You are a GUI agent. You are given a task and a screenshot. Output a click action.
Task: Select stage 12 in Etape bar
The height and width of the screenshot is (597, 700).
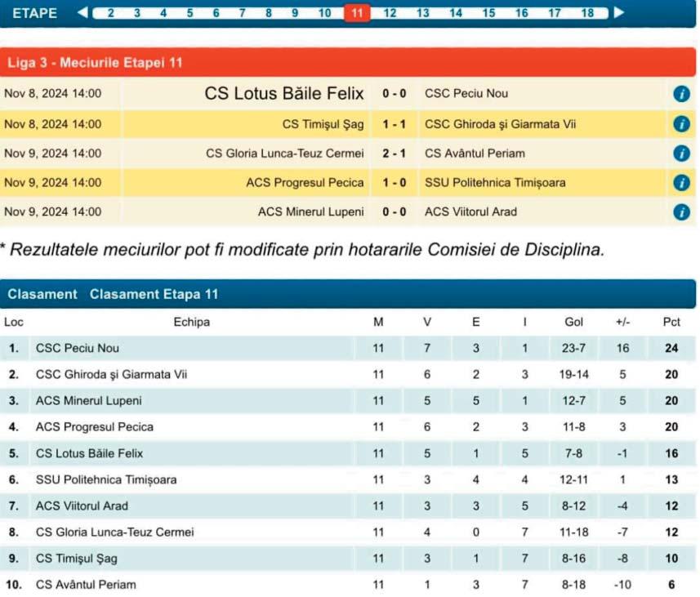click(x=390, y=13)
